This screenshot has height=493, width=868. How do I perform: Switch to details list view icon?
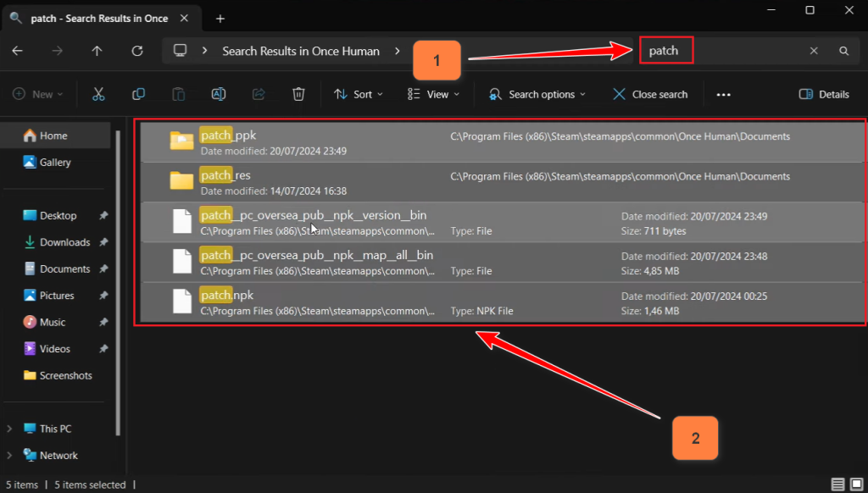coord(837,485)
